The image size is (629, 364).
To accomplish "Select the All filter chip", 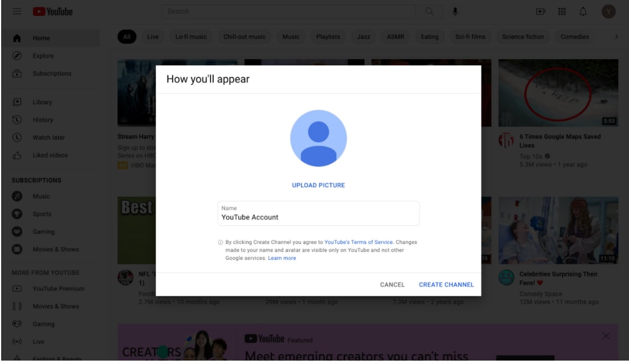I will [x=127, y=36].
